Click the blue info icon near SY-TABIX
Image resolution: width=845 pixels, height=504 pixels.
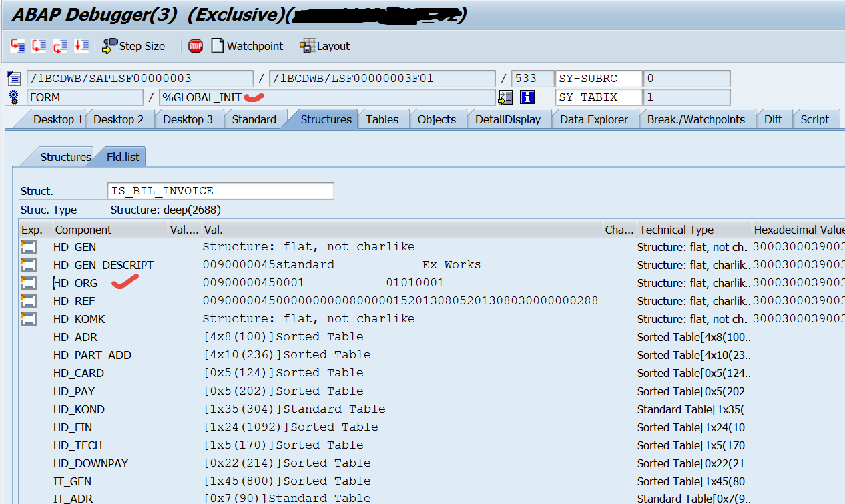527,97
